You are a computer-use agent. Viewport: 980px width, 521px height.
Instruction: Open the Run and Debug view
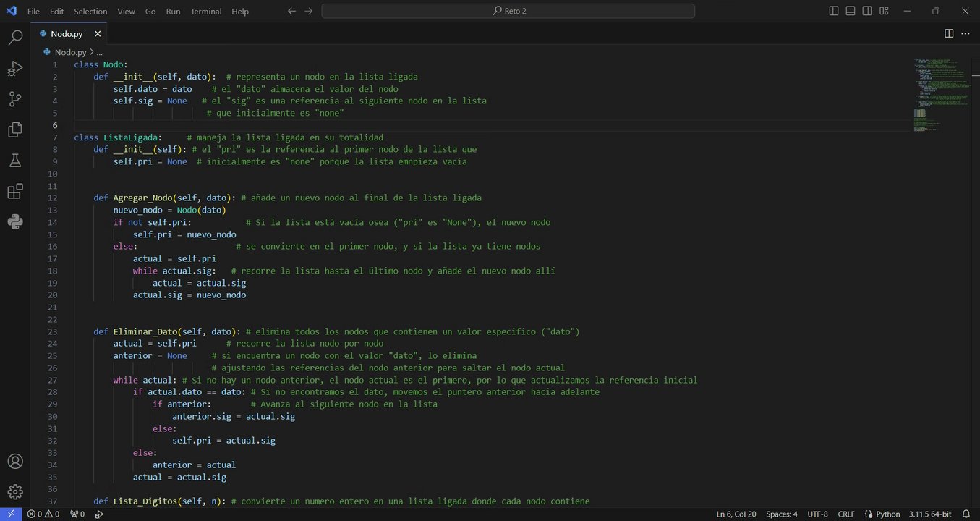click(15, 69)
